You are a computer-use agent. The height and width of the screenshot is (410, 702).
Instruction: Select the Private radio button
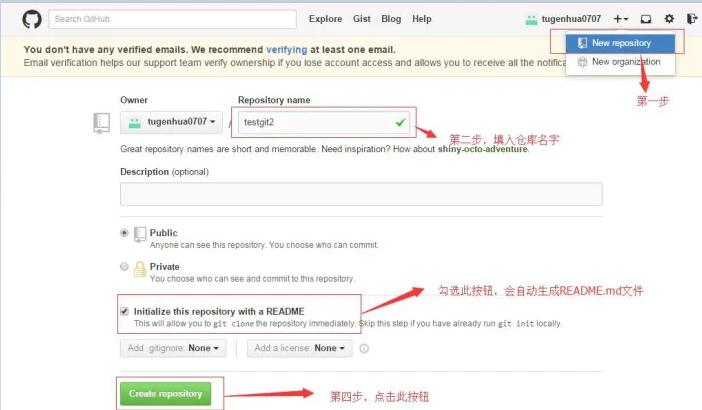[124, 267]
